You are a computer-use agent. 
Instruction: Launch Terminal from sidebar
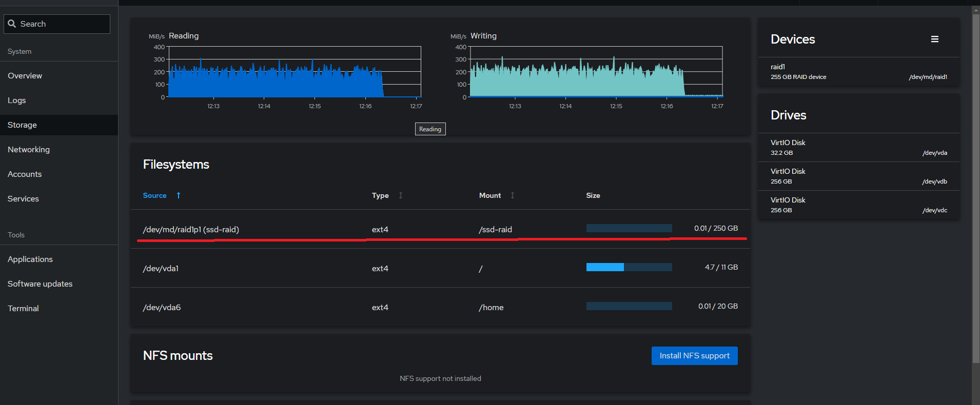pyautogui.click(x=59, y=309)
